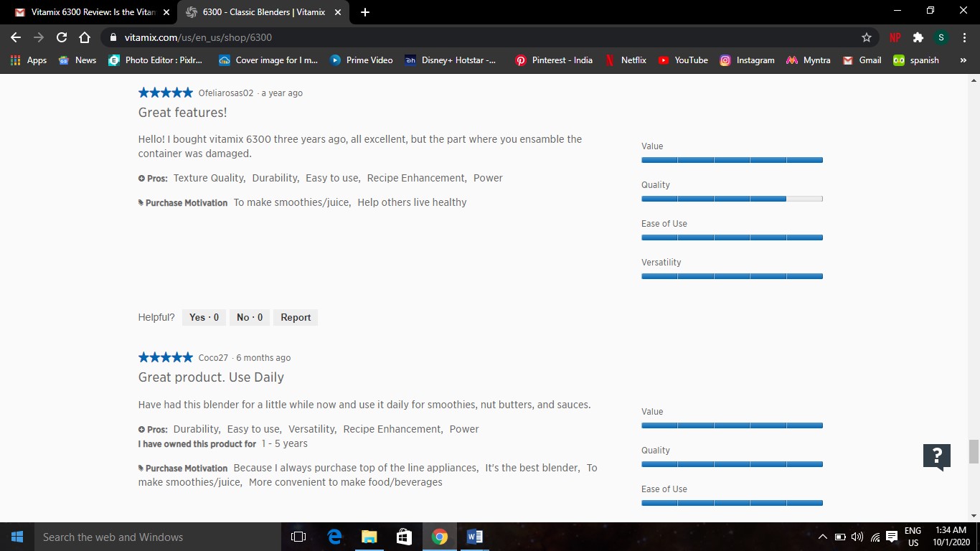
Task: Open Microsoft Store from the taskbar
Action: click(x=404, y=537)
